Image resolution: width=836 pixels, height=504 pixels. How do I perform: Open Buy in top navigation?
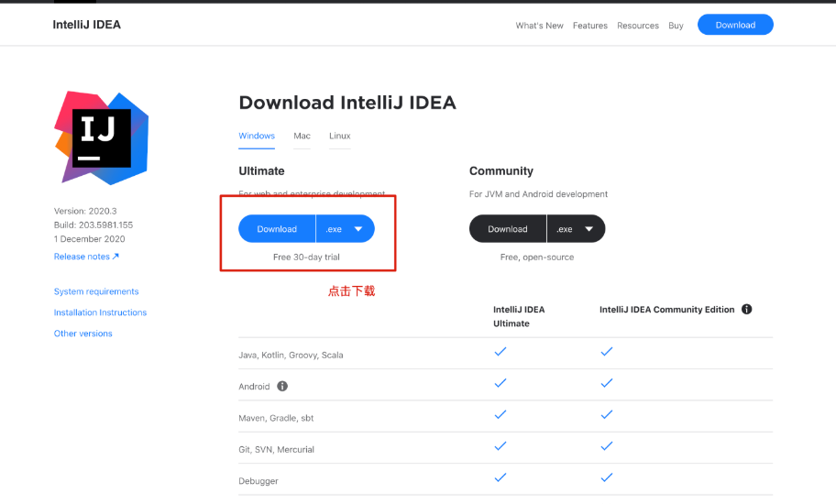click(676, 26)
